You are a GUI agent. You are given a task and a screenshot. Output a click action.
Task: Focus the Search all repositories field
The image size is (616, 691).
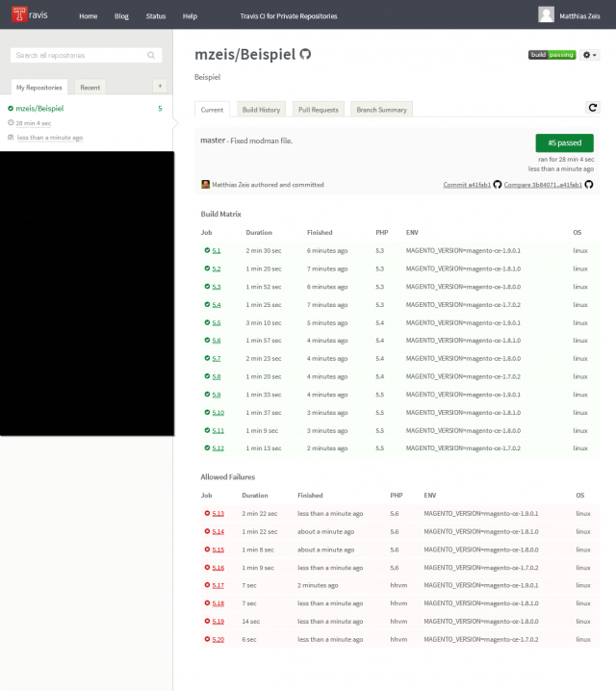[x=87, y=55]
